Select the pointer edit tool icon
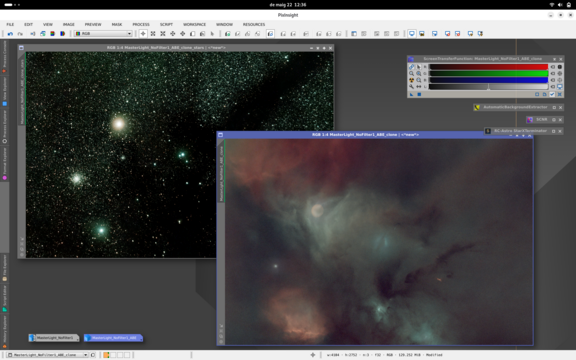 coord(212,34)
